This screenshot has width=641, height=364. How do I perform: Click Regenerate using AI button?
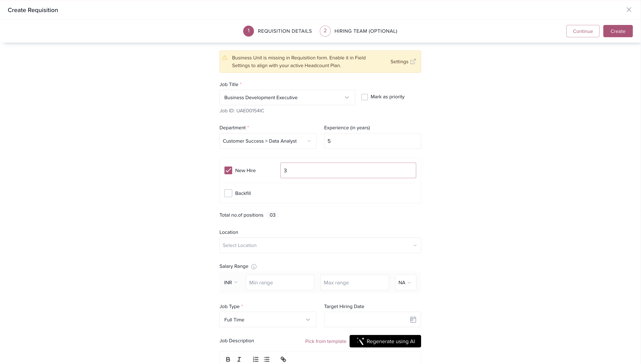click(x=385, y=341)
